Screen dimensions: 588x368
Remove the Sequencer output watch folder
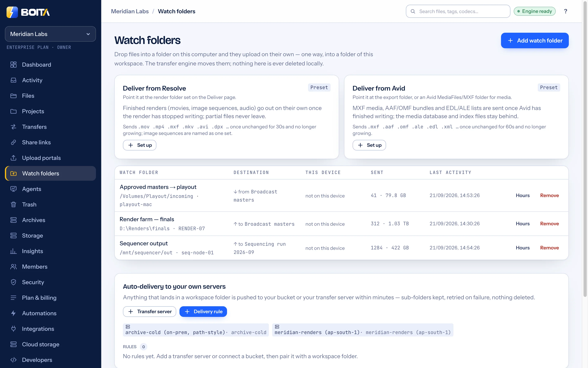click(549, 248)
